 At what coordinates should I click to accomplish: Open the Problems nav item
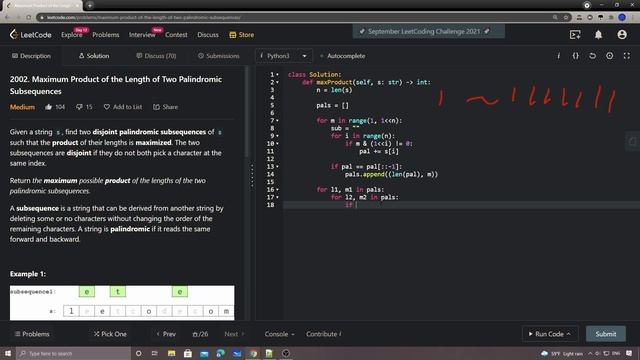106,35
